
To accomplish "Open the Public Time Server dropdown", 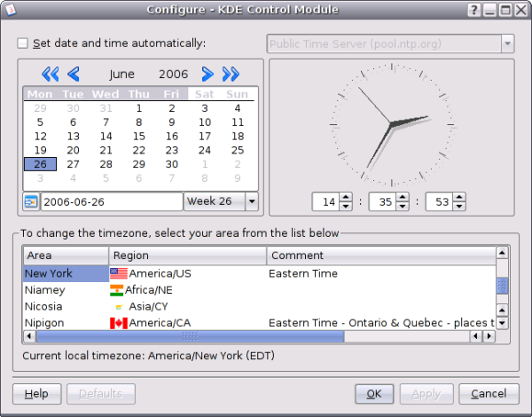I will point(507,43).
